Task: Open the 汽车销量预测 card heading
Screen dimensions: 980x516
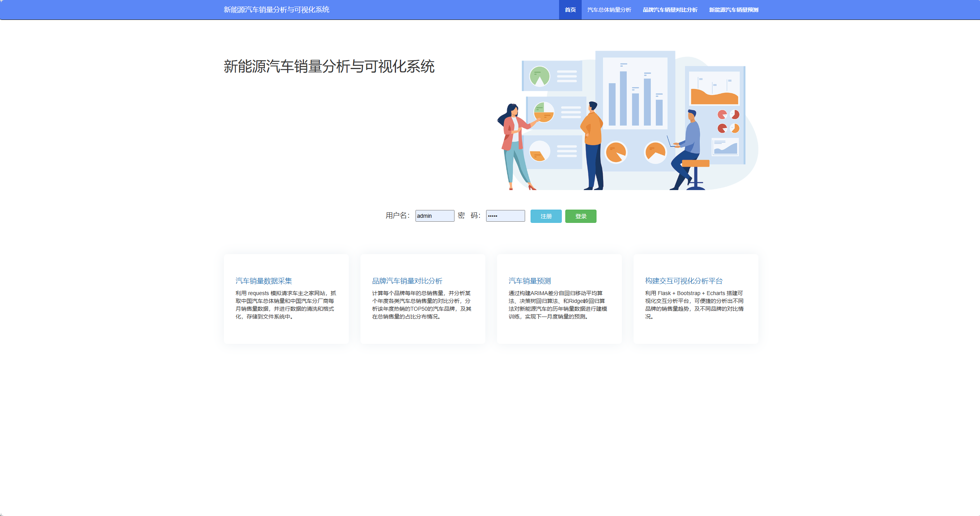Action: point(529,281)
